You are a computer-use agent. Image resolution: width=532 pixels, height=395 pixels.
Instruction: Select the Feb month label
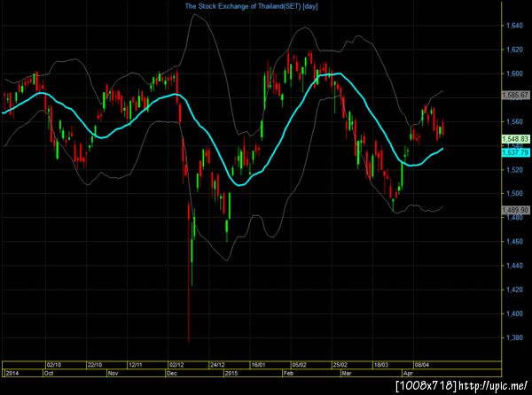pos(288,374)
